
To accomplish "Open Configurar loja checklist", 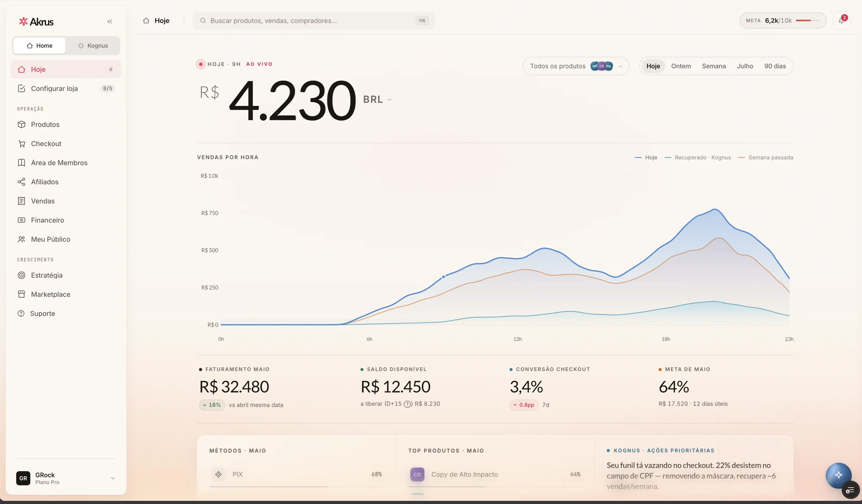I will click(x=66, y=88).
